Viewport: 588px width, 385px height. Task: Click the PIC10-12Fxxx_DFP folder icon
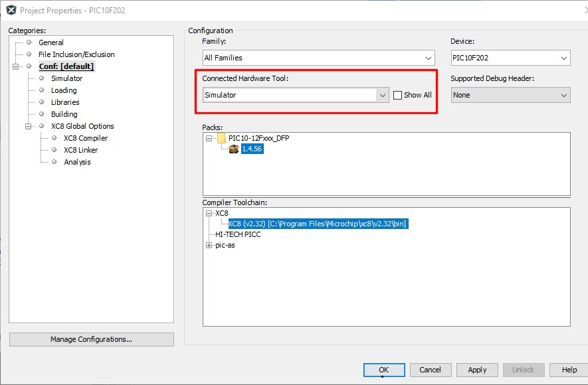pos(221,138)
